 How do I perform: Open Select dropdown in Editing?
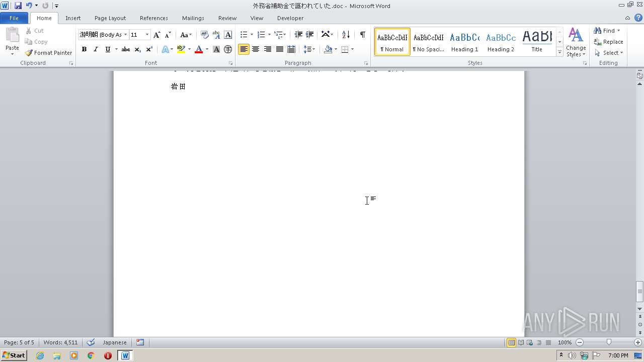pos(609,53)
